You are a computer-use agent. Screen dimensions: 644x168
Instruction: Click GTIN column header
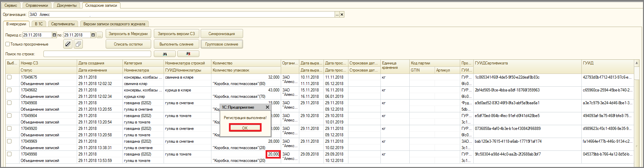pos(422,70)
